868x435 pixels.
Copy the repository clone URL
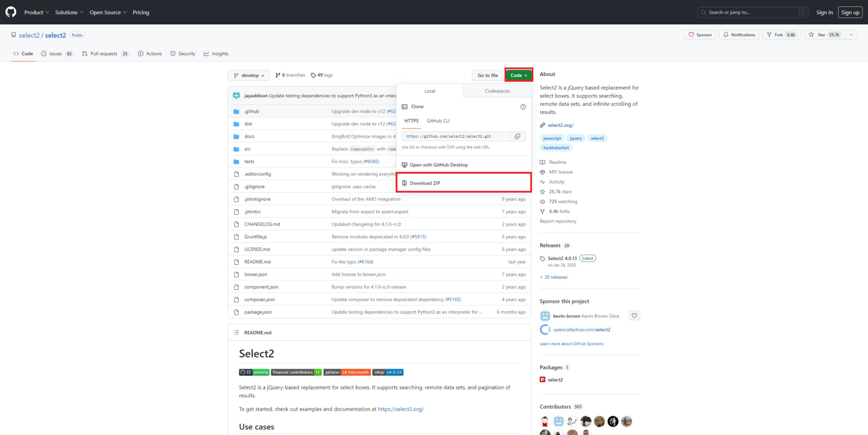(x=517, y=136)
